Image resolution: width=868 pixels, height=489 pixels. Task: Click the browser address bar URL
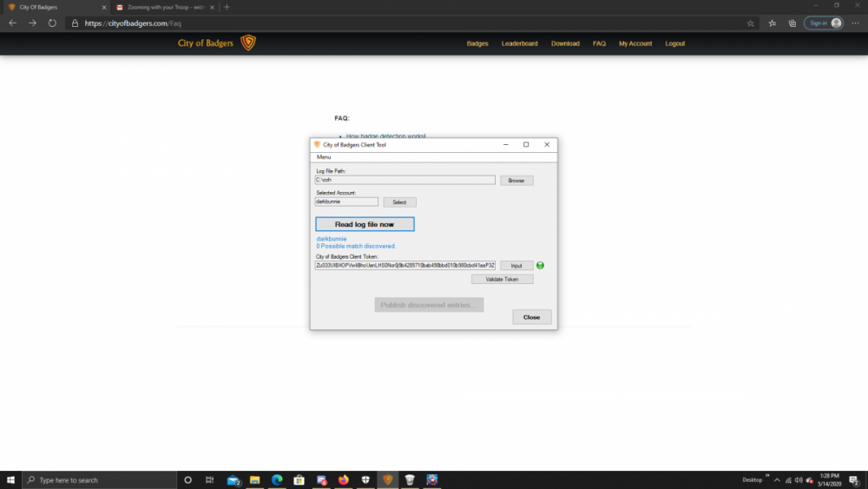(x=133, y=23)
